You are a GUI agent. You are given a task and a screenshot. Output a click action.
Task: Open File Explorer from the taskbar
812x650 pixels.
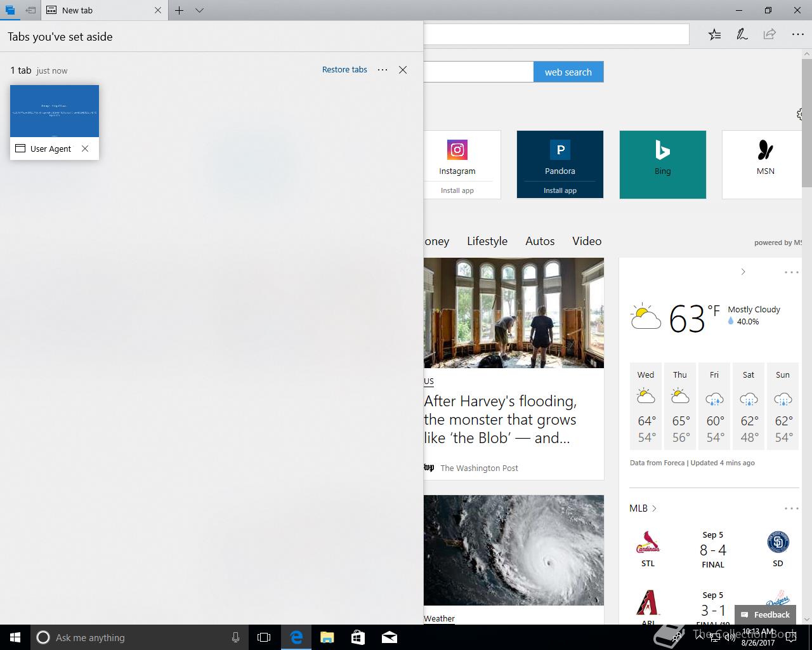[327, 637]
